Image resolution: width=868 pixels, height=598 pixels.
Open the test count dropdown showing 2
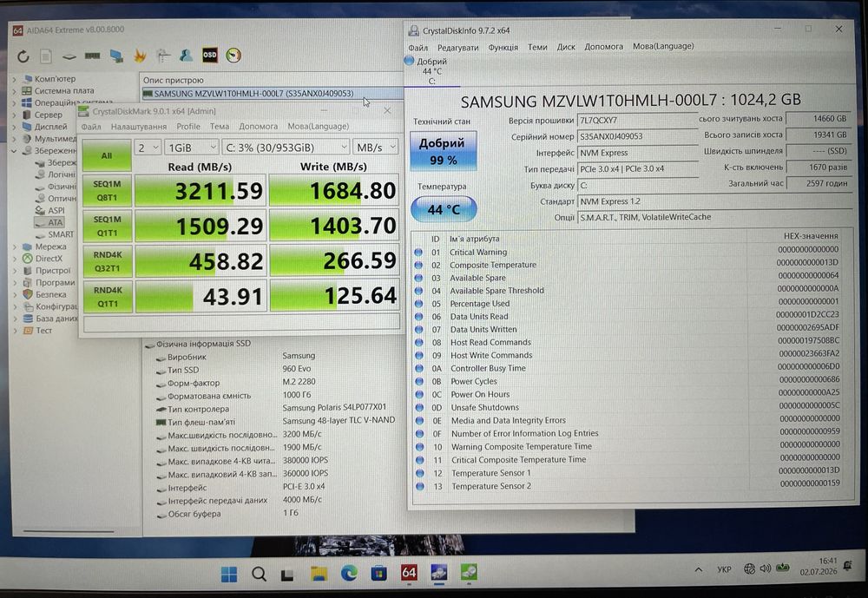click(148, 148)
